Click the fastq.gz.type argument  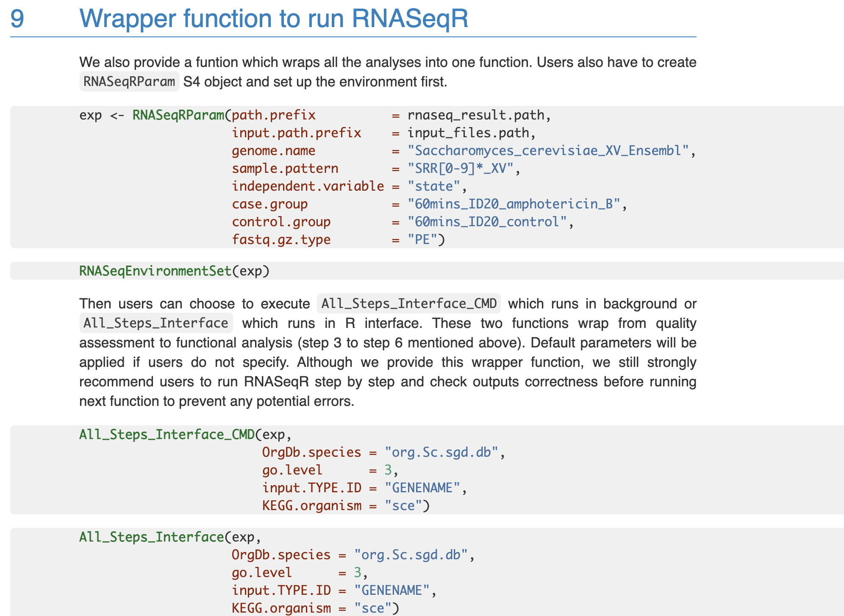pos(281,240)
